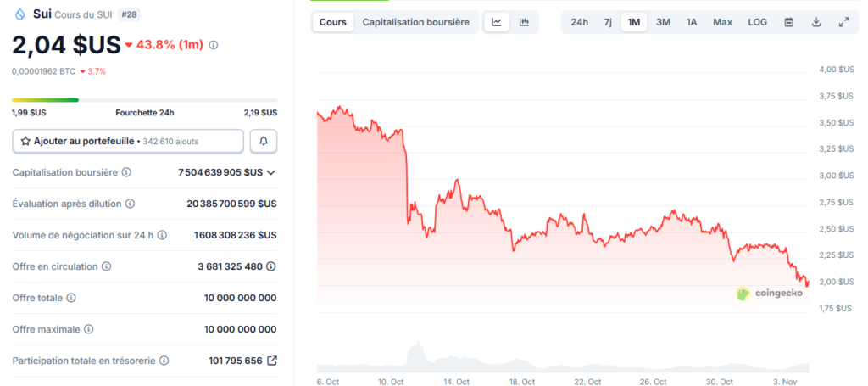Open treasury holdings external link icon
868x386 pixels.
[x=272, y=361]
